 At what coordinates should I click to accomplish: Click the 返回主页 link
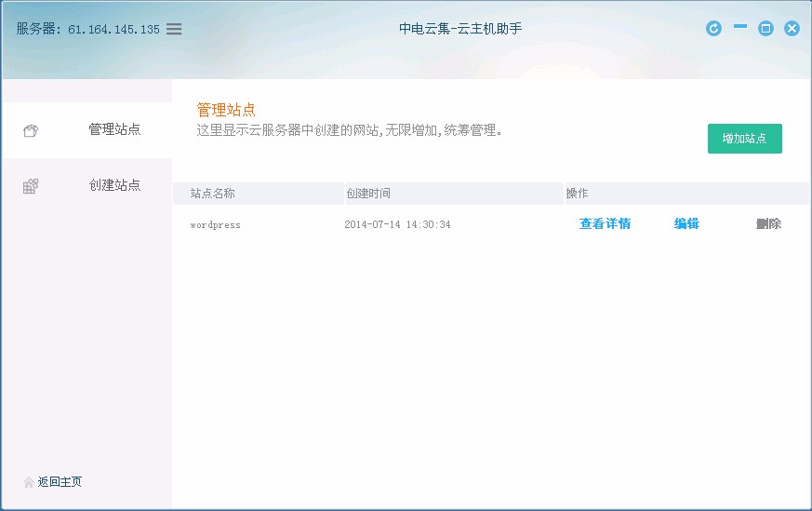pyautogui.click(x=60, y=482)
